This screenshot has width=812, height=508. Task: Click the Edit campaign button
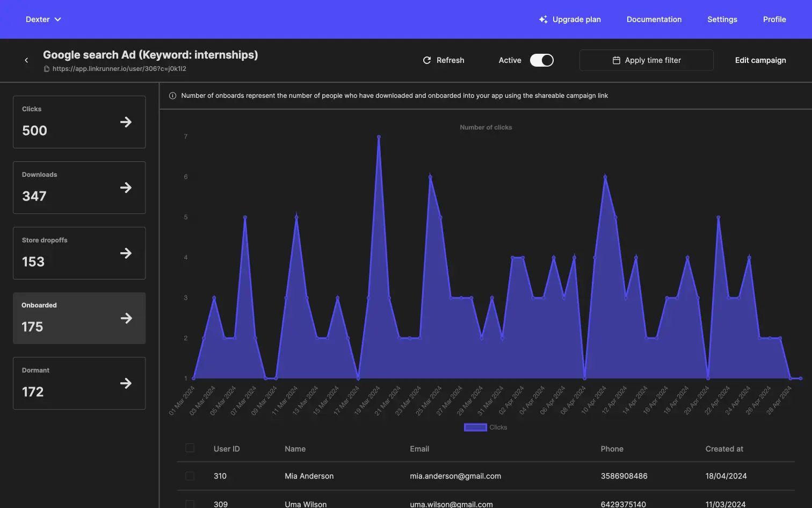760,60
